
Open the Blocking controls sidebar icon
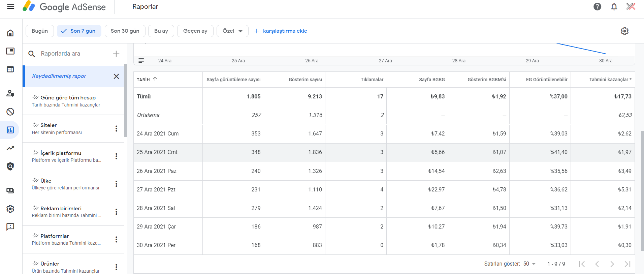10,112
